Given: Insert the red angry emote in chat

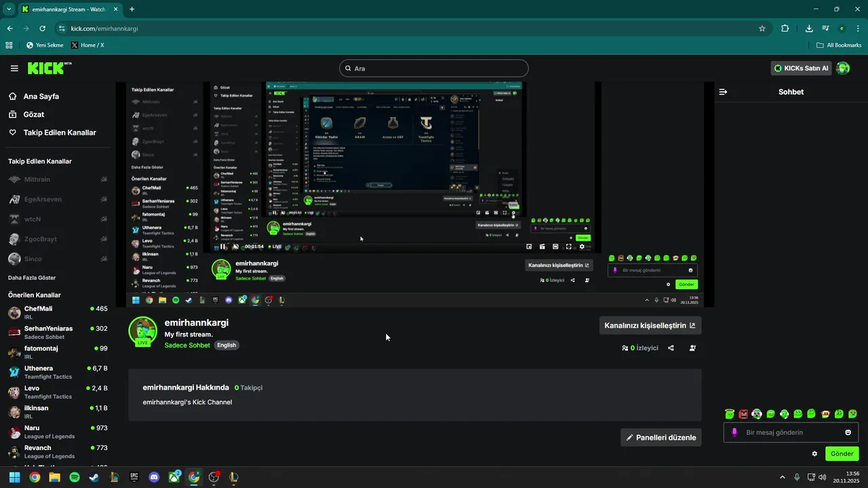Looking at the screenshot, I should pos(743,414).
